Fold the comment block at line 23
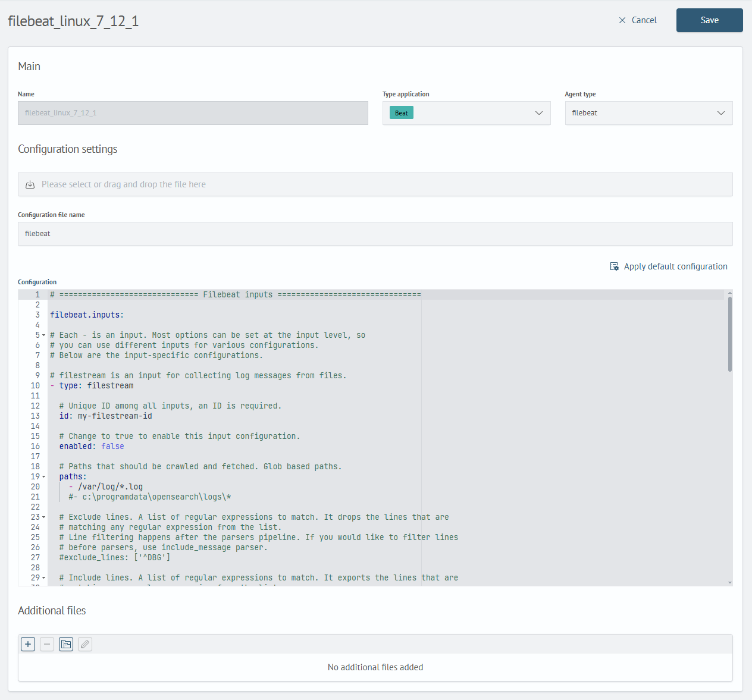 pos(43,517)
